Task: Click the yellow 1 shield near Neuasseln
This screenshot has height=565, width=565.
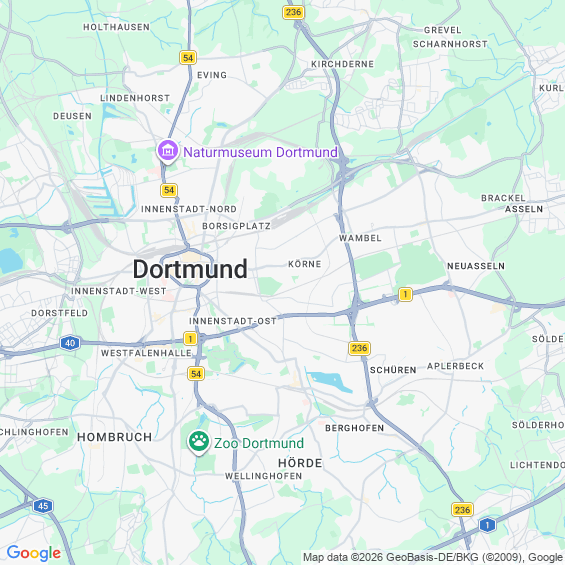Action: tap(405, 294)
